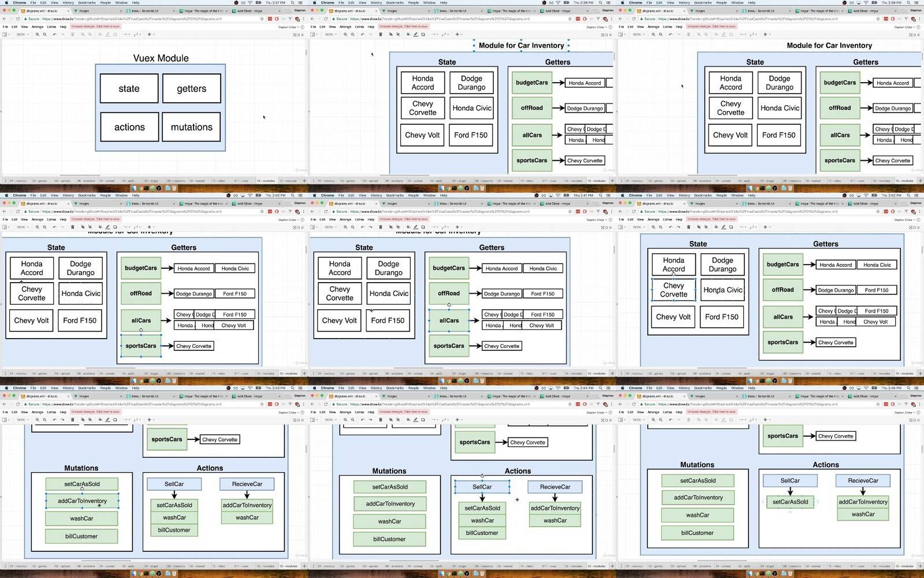The width and height of the screenshot is (924, 578).
Task: Click To Back icon in 2:40 PM screenshot
Action: pyautogui.click(x=90, y=227)
